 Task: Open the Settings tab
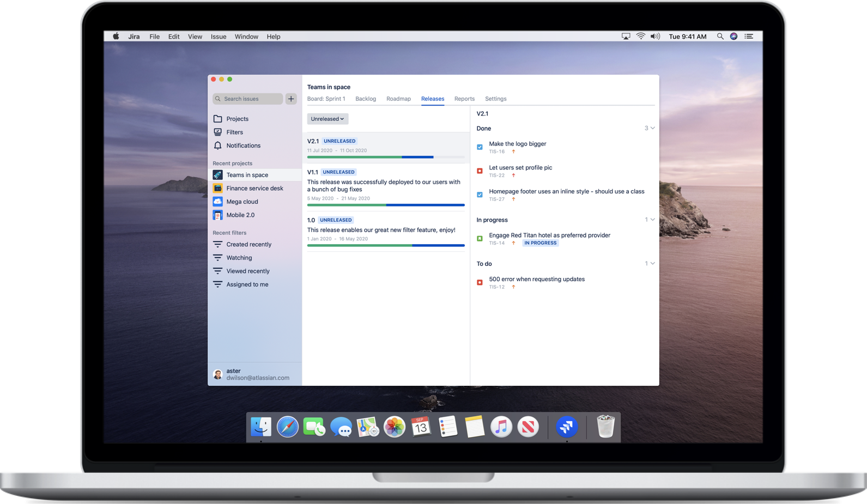(x=496, y=99)
